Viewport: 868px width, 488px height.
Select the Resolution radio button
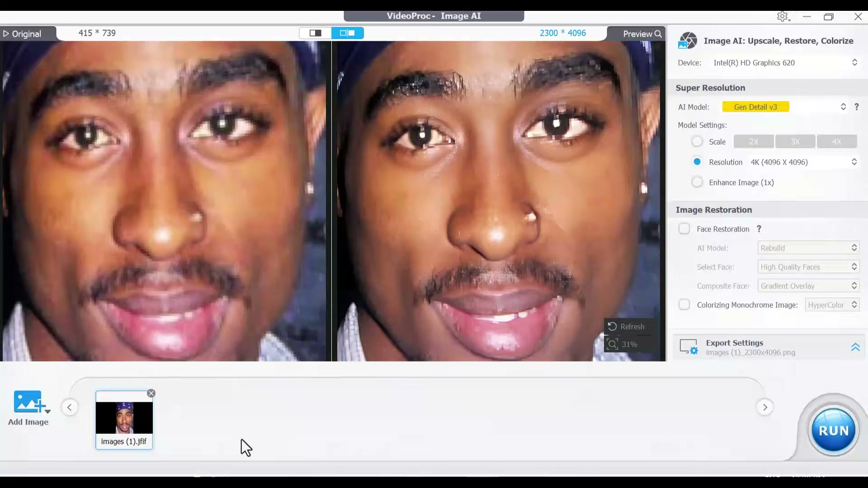pos(697,162)
